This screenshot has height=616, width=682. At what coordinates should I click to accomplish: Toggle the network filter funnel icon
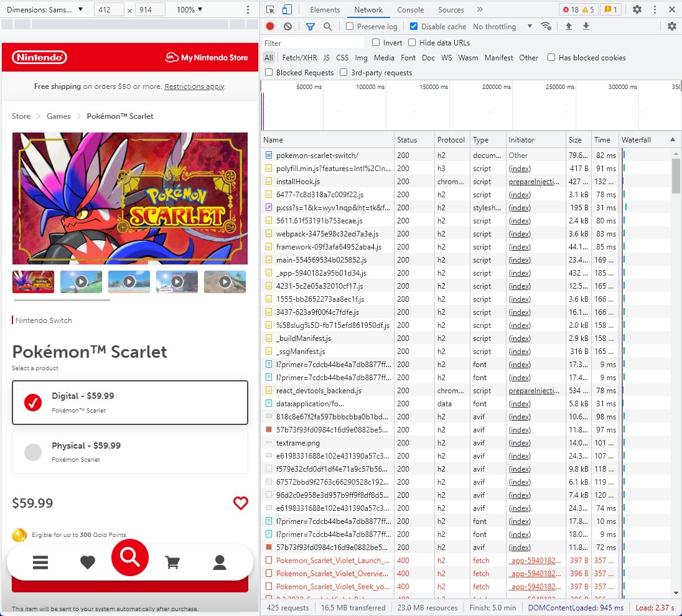click(x=310, y=27)
